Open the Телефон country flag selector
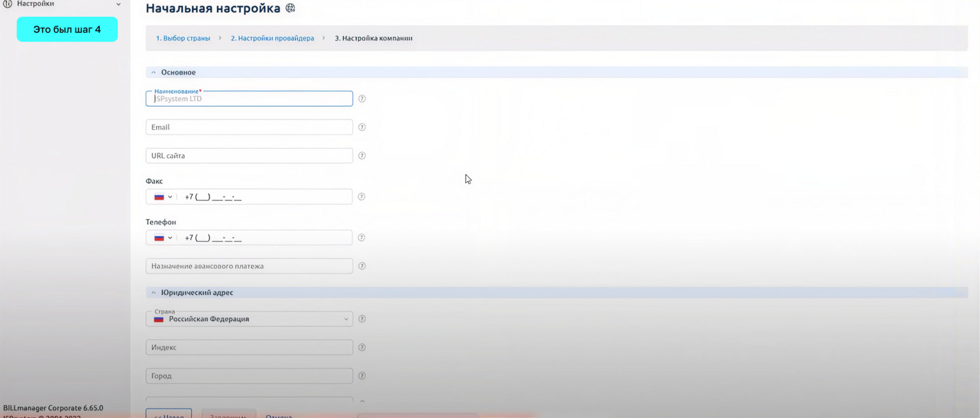 163,238
